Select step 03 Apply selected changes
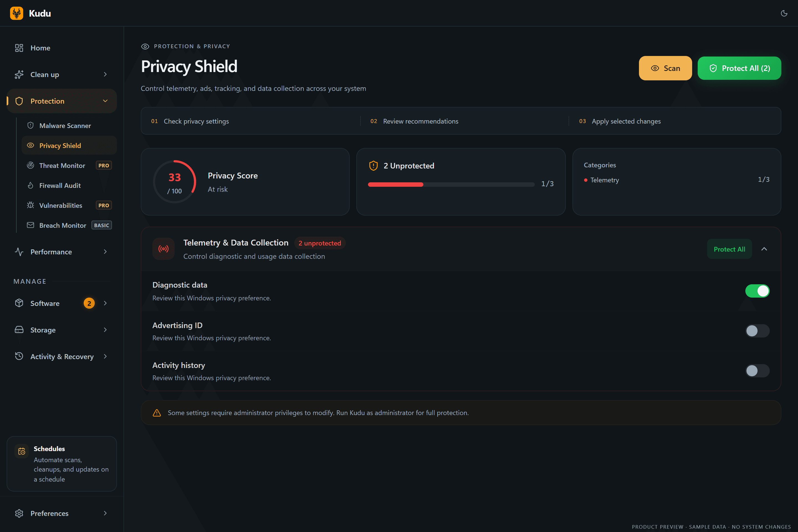This screenshot has width=798, height=532. (x=620, y=121)
